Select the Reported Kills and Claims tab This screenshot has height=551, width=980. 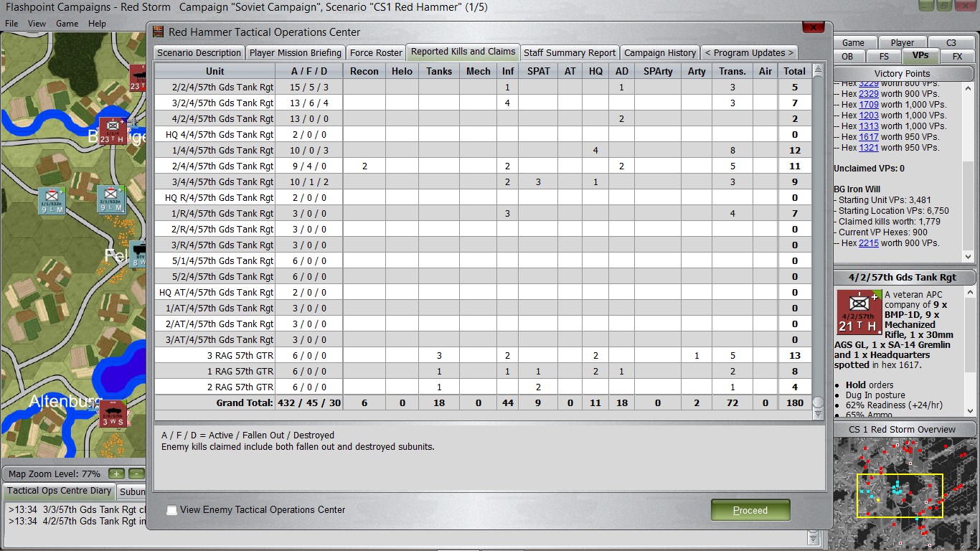[x=463, y=52]
